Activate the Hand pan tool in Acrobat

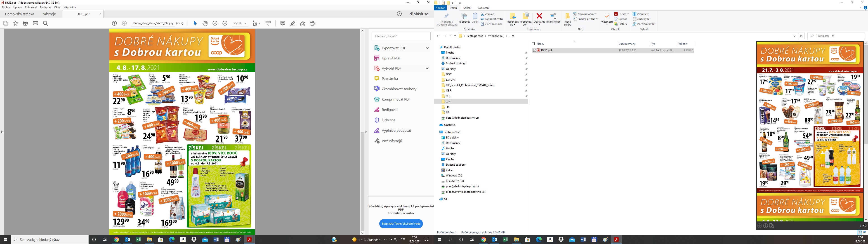click(205, 23)
